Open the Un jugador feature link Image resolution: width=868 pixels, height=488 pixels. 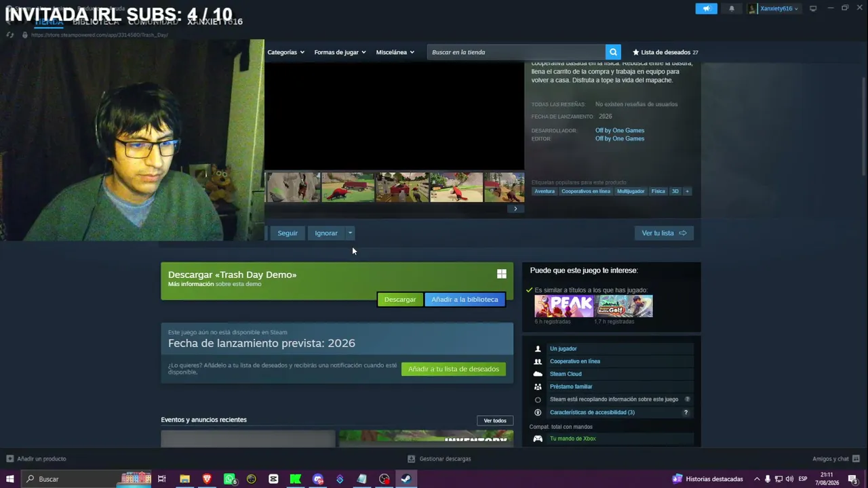[x=564, y=349]
